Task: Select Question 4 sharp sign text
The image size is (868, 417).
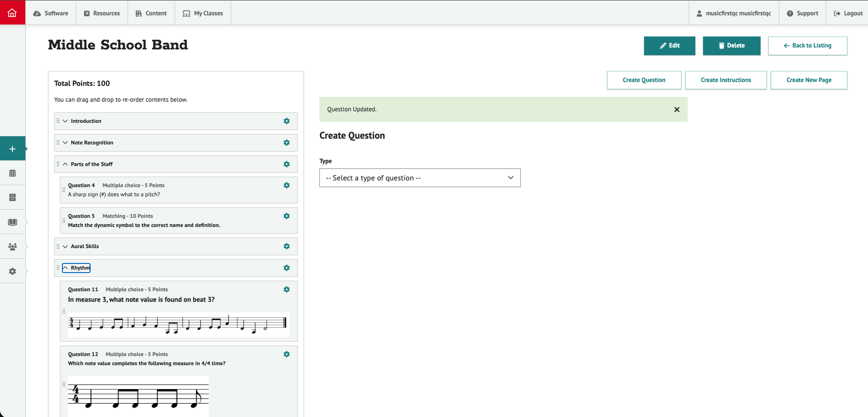Action: point(114,194)
